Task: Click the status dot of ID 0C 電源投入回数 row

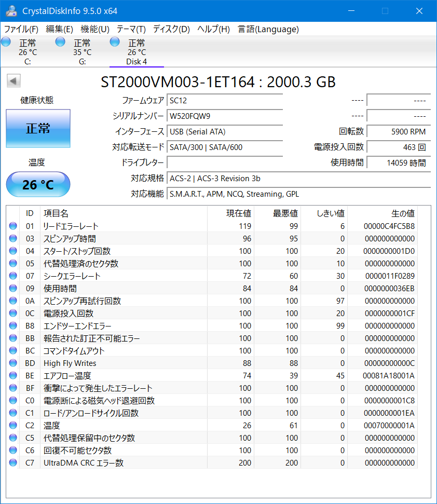Action: [13, 313]
